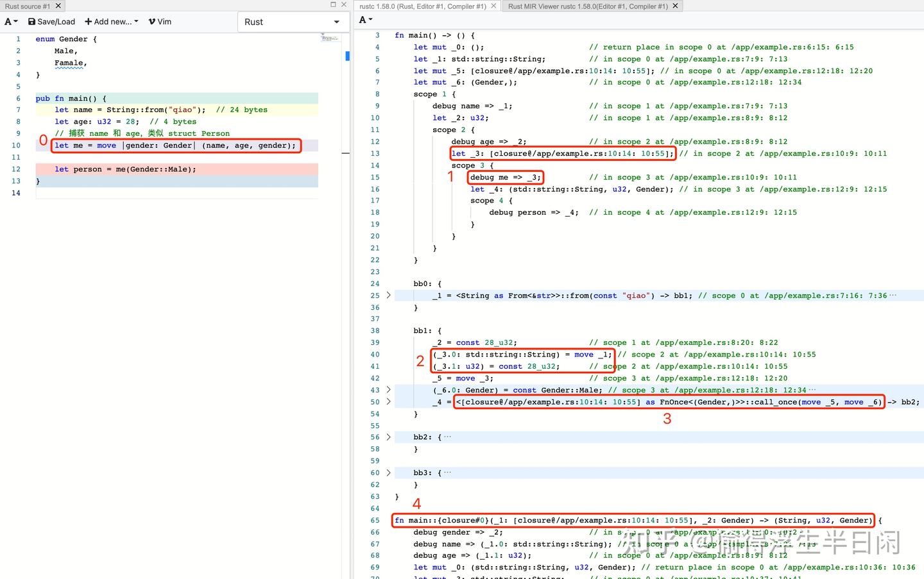Close the source editor pane with X
The height and width of the screenshot is (579, 924).
click(x=344, y=5)
